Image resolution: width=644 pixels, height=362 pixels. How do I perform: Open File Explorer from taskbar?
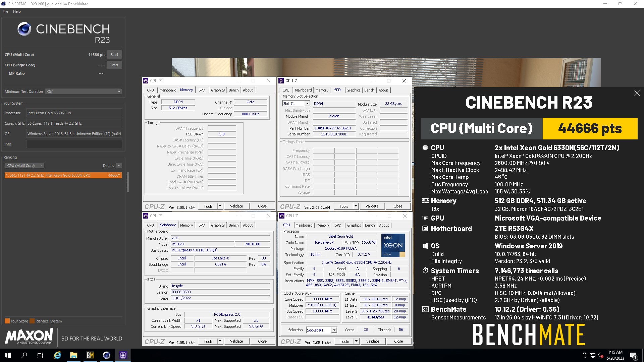tap(74, 355)
